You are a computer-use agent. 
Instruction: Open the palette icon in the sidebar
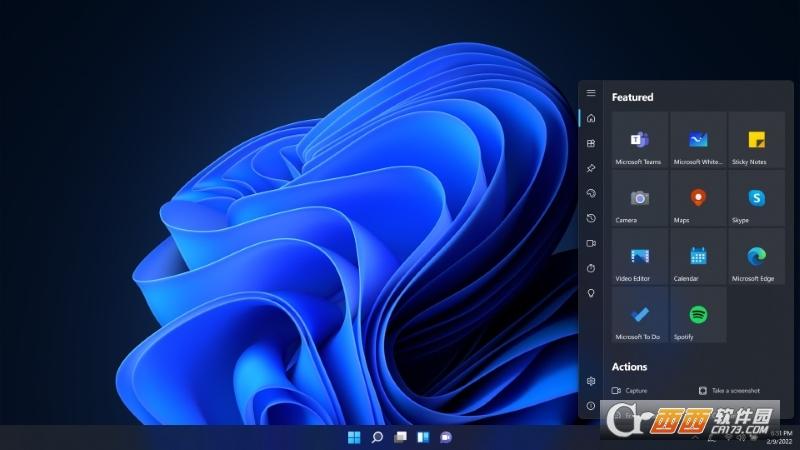[x=591, y=193]
